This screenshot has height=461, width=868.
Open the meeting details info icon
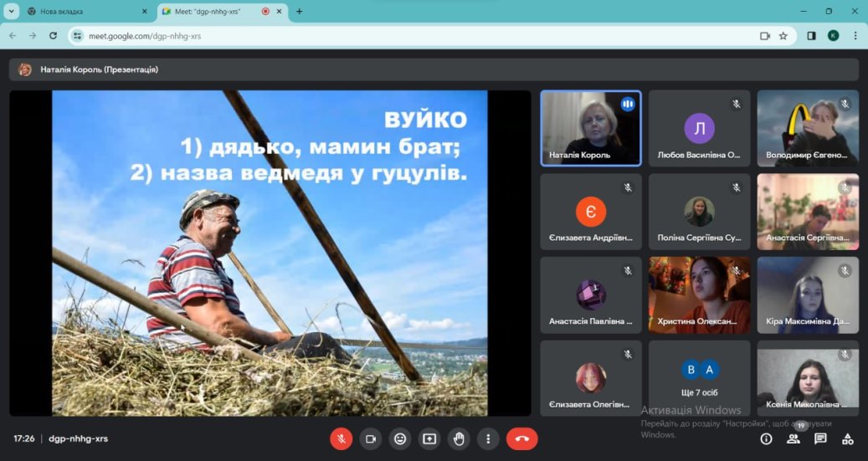(766, 439)
